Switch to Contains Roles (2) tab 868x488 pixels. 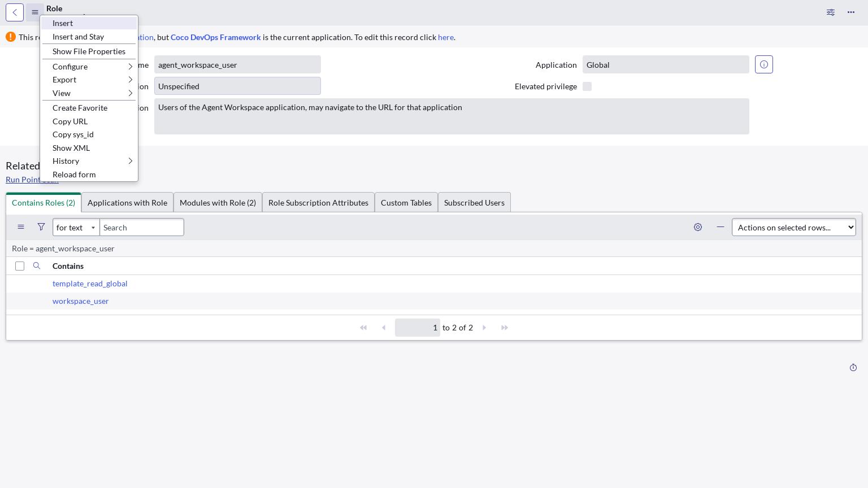44,203
